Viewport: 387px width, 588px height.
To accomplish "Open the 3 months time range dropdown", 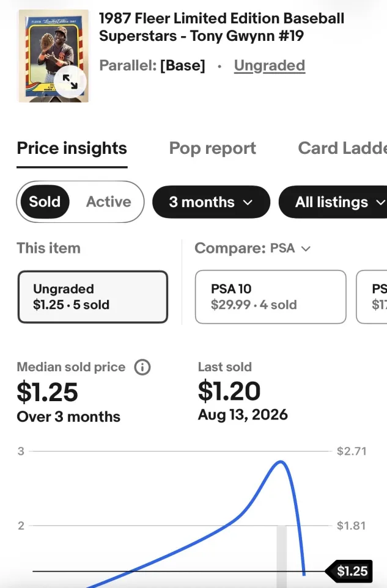I will [x=211, y=202].
